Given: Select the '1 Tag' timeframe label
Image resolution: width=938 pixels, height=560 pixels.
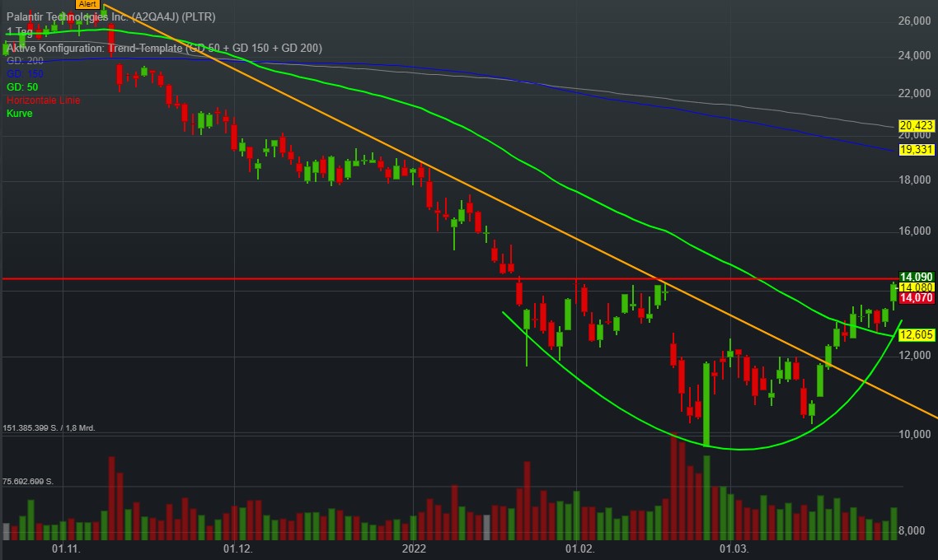Looking at the screenshot, I should (x=20, y=31).
